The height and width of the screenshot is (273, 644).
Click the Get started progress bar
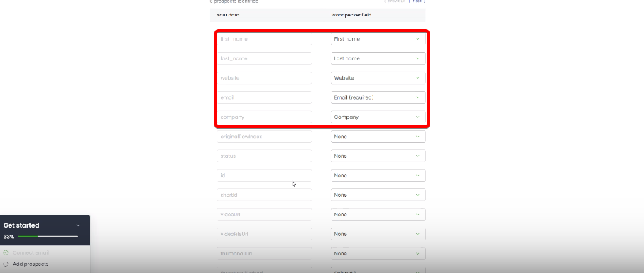click(48, 237)
